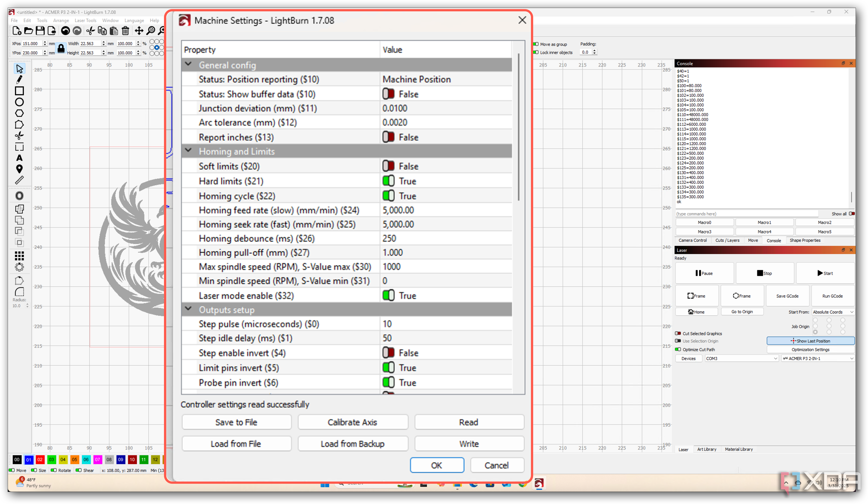The image size is (868, 504).
Task: Click the Undo arrow in toolbar
Action: 65,31
